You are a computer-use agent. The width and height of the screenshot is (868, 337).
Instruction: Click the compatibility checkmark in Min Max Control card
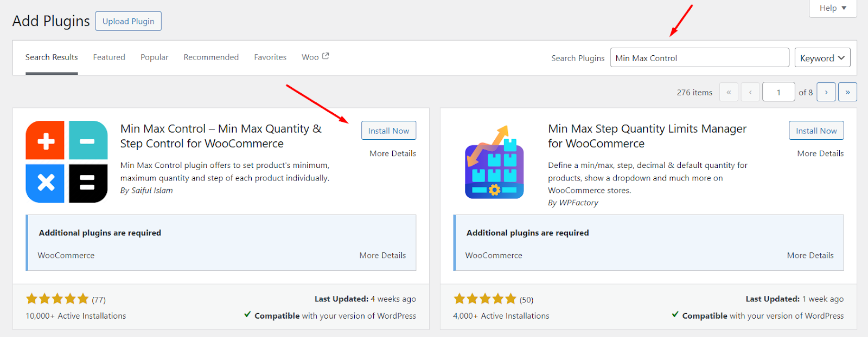point(247,314)
